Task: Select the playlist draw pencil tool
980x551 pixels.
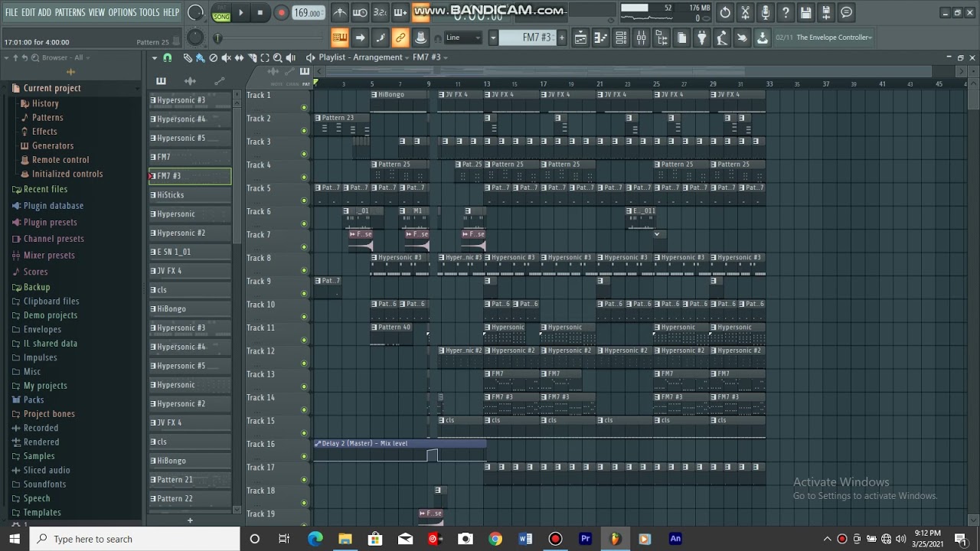Action: click(188, 58)
